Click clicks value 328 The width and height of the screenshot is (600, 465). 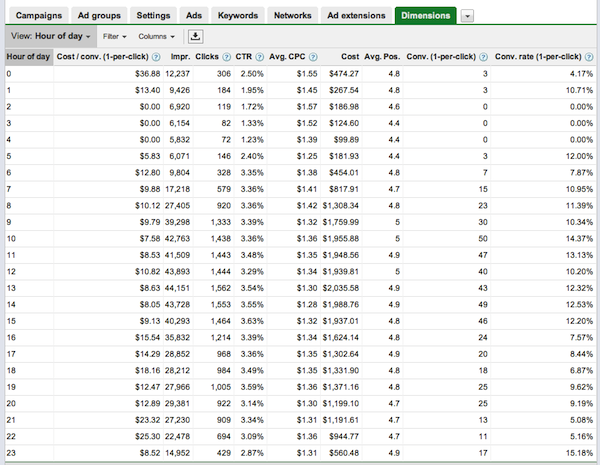223,173
